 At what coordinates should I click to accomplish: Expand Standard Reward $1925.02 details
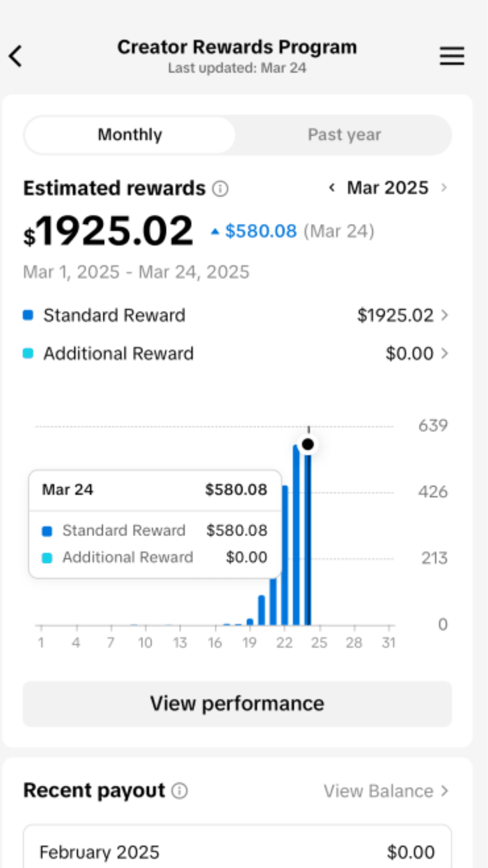402,315
